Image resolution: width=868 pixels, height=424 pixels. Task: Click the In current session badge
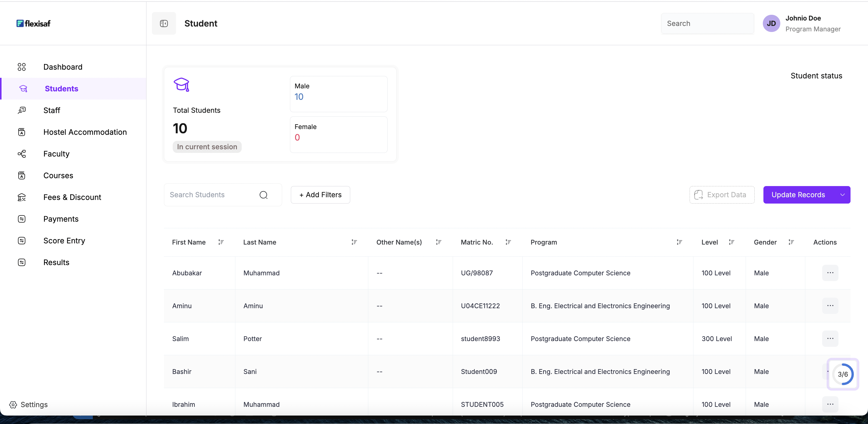coord(207,147)
